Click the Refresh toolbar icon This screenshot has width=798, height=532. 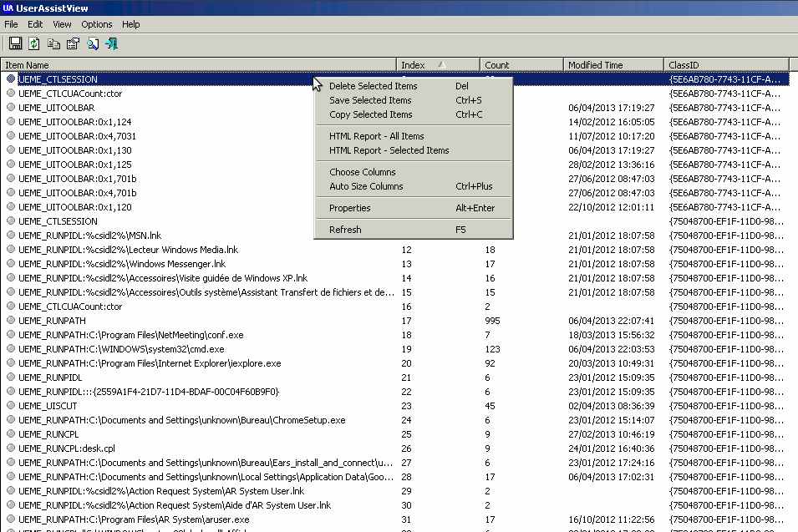point(34,43)
